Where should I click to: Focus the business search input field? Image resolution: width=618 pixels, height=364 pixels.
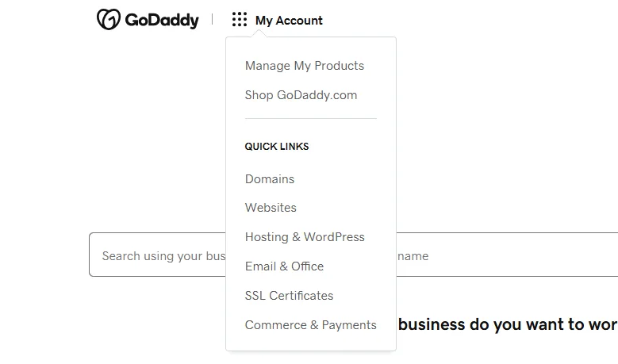(159, 255)
